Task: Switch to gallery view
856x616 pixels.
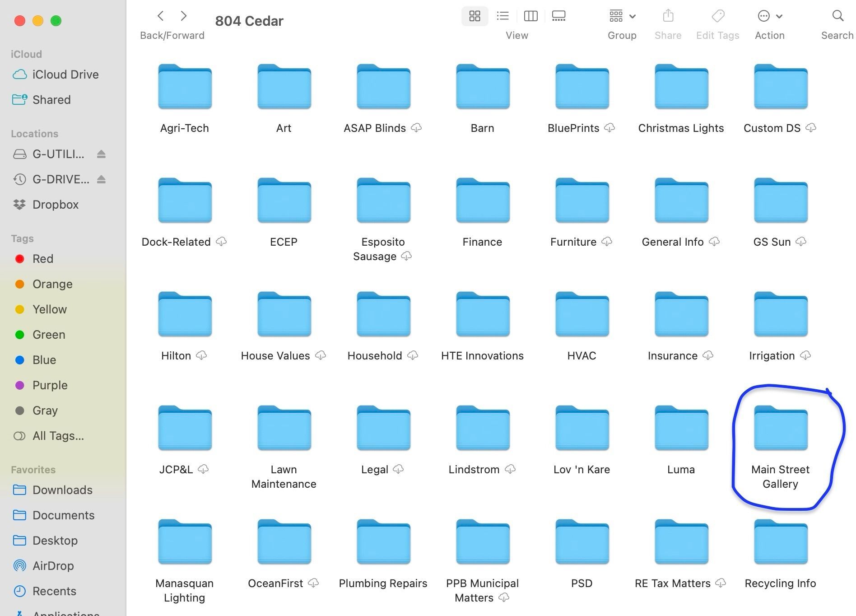Action: click(x=558, y=16)
